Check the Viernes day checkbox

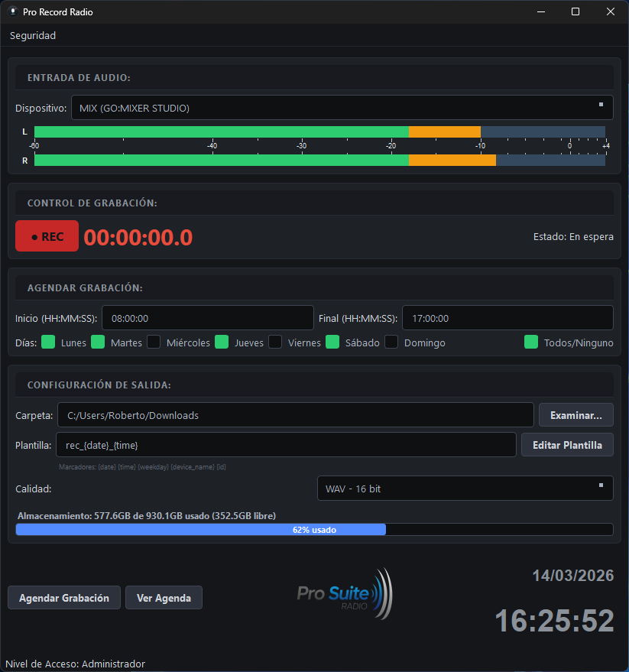pos(275,342)
